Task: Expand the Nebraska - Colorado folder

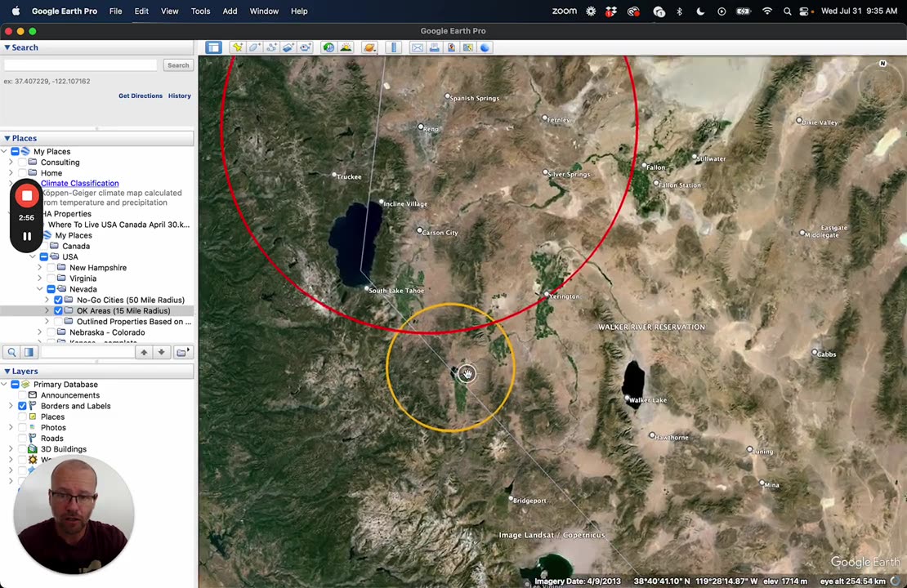Action: (40, 332)
